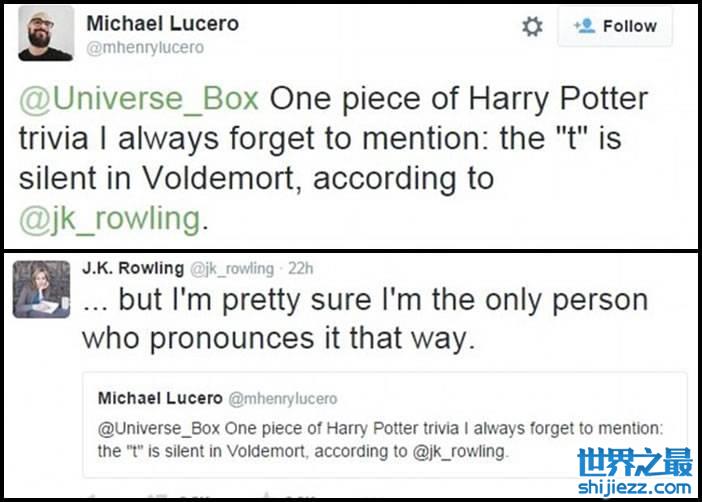Click the @mhenrylucero handle in the quoted tweet

click(x=283, y=399)
